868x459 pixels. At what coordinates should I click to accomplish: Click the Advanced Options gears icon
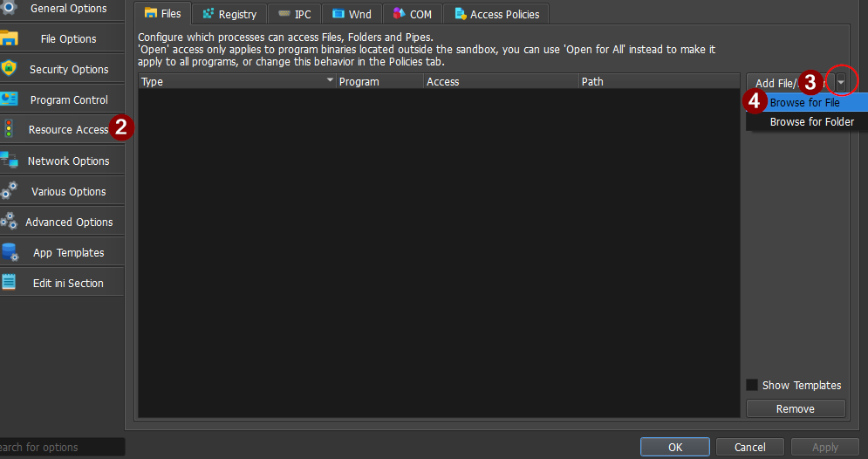tap(9, 222)
